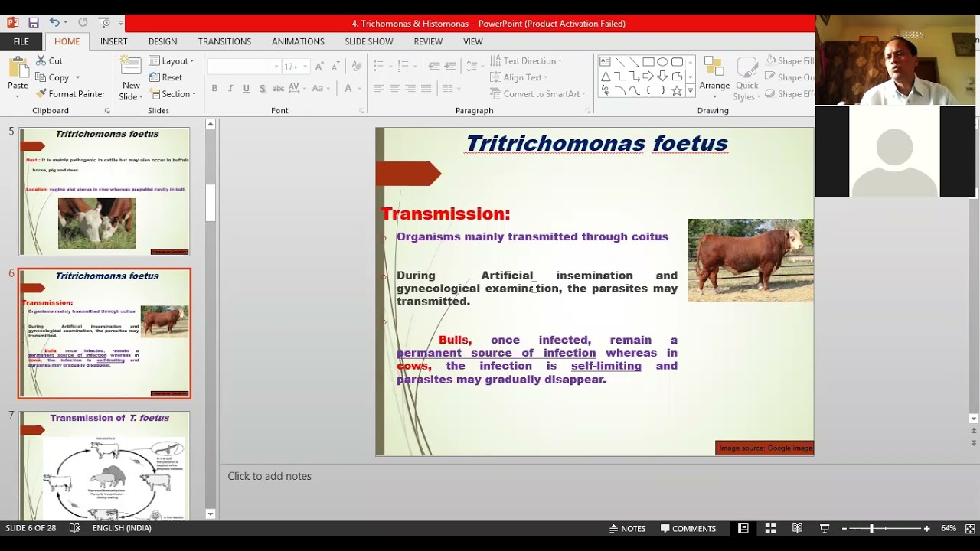The width and height of the screenshot is (980, 551).
Task: Toggle Bold formatting
Action: (x=214, y=89)
